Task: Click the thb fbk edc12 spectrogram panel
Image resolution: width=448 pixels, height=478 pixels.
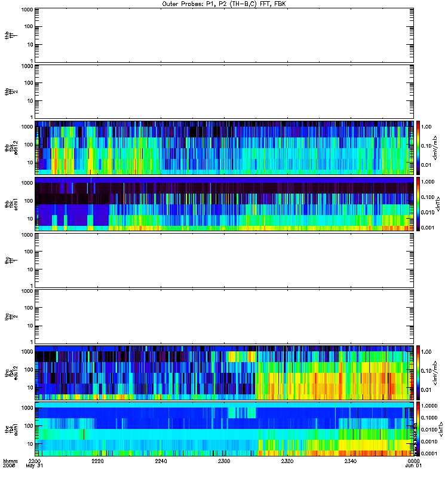Action: coord(224,148)
